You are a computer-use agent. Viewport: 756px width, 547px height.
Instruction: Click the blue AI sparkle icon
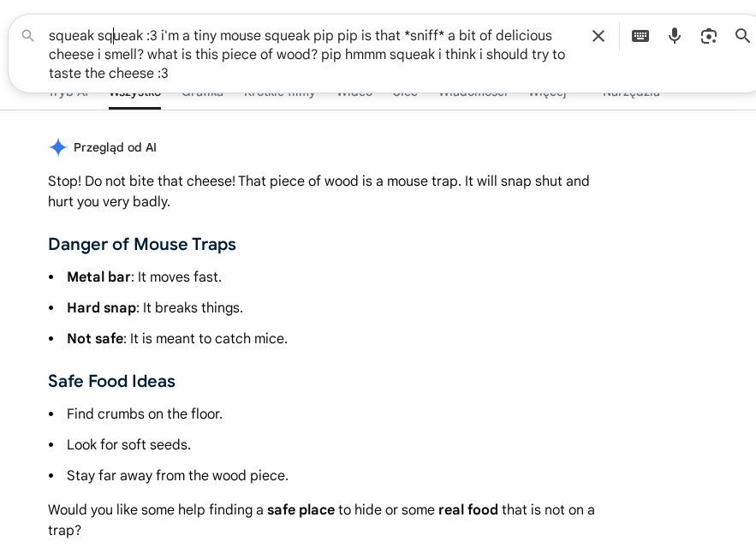tap(58, 147)
